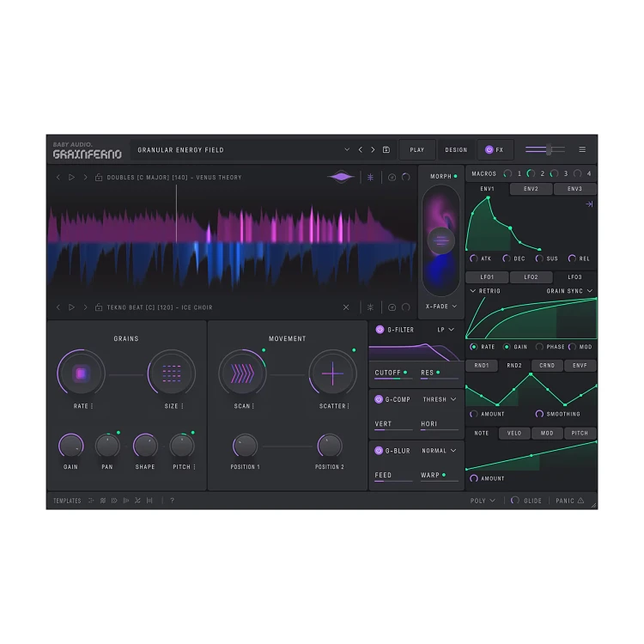
Task: Switch to the VELO tab
Action: click(x=514, y=433)
